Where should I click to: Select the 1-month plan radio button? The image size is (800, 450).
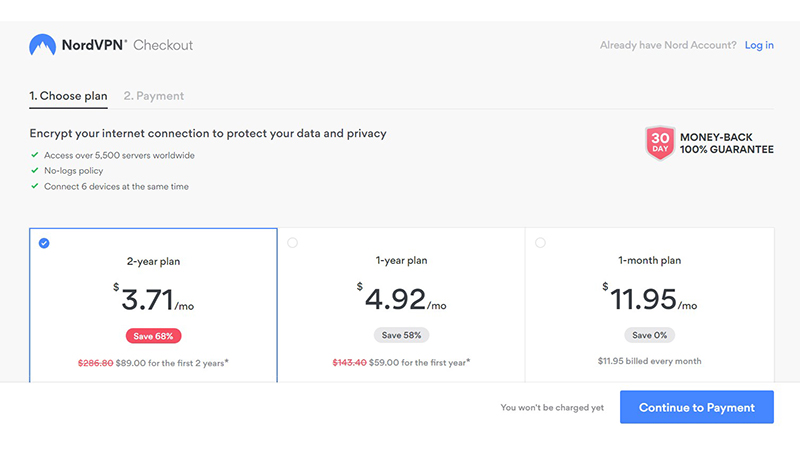click(540, 243)
